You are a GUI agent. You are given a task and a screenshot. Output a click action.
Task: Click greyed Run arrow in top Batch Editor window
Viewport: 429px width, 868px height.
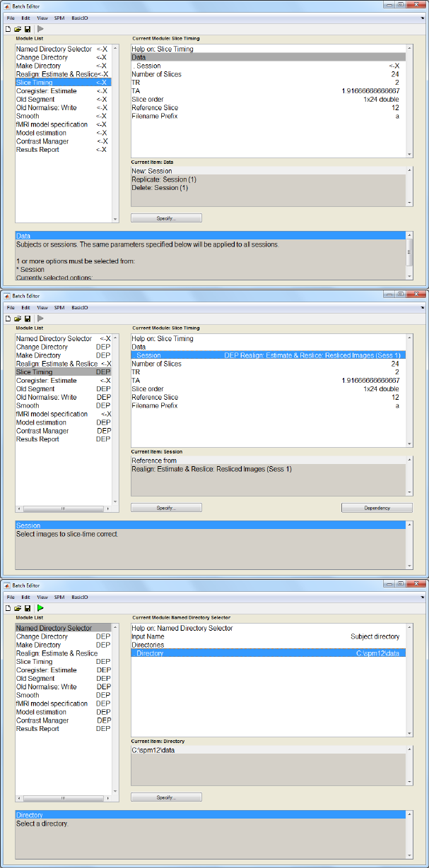click(x=40, y=29)
